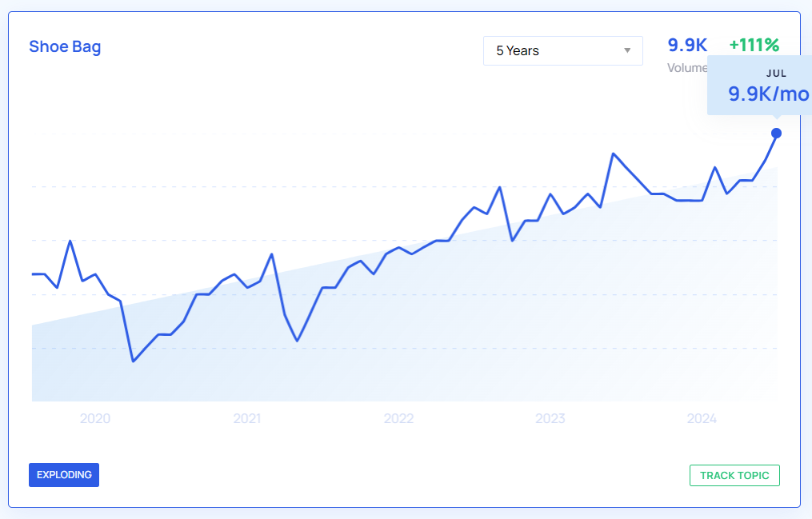The width and height of the screenshot is (812, 519).
Task: Click the trend line's mid-2023 peak
Action: coord(613,154)
